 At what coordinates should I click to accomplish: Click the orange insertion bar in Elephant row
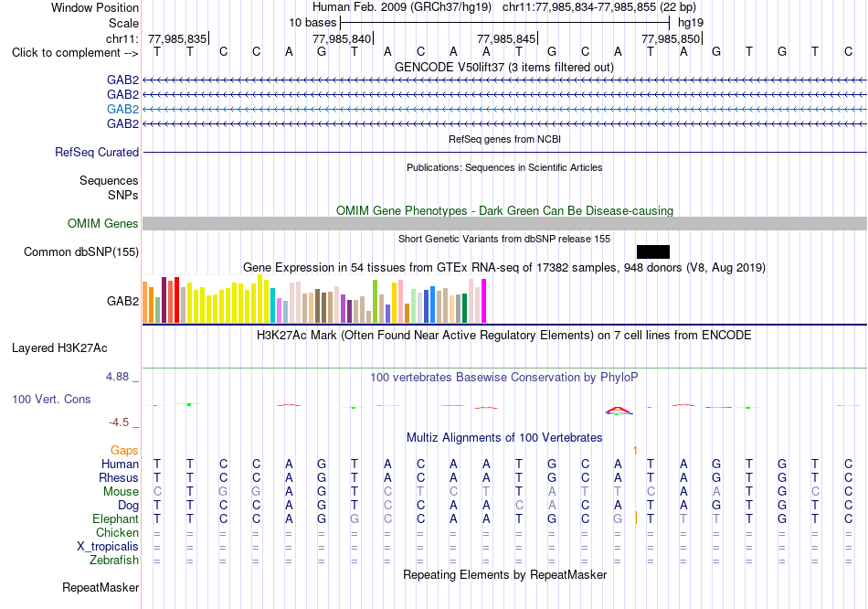pyautogui.click(x=636, y=518)
